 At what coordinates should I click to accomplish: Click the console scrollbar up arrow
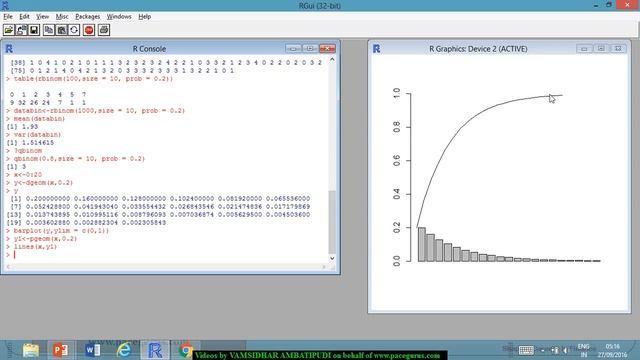tap(332, 60)
